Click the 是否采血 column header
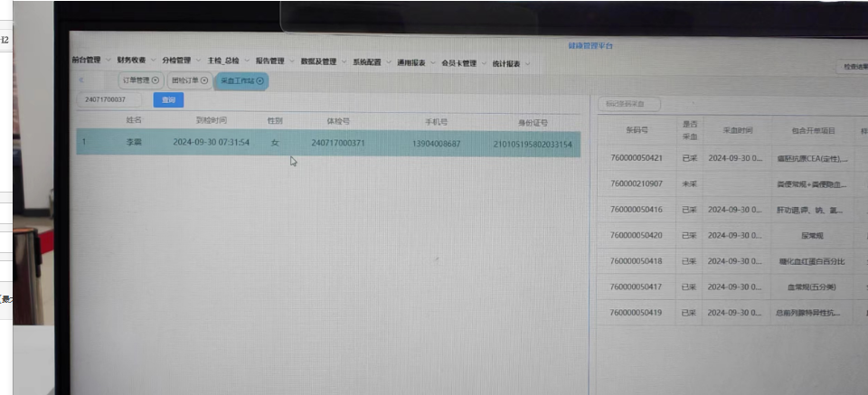The height and width of the screenshot is (395, 868). point(689,130)
